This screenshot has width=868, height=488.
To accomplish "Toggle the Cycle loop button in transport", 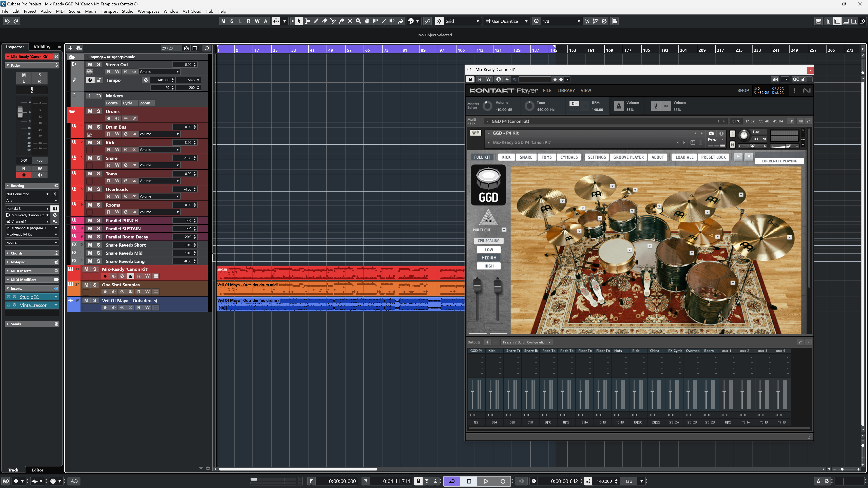I will (452, 481).
